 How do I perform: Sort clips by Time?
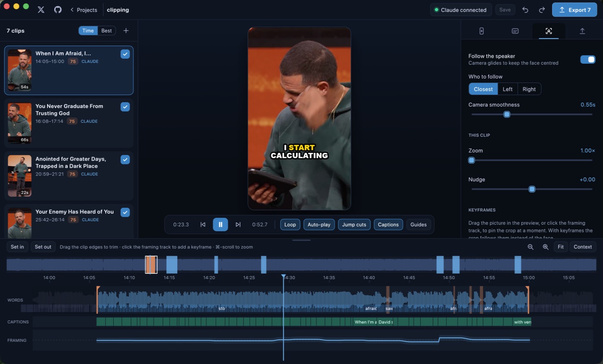pos(88,31)
